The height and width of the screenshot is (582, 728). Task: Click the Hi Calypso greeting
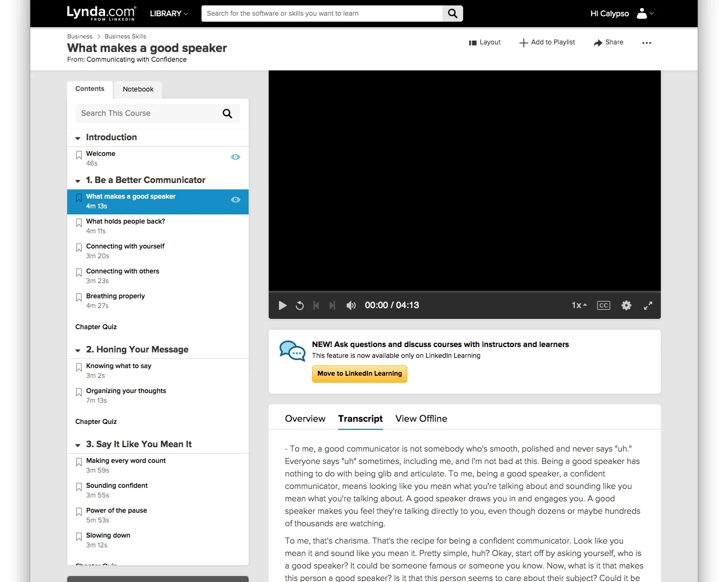pos(609,14)
